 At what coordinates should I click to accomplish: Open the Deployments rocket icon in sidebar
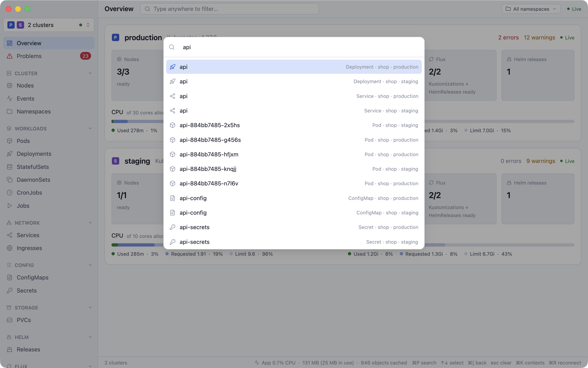coord(9,154)
